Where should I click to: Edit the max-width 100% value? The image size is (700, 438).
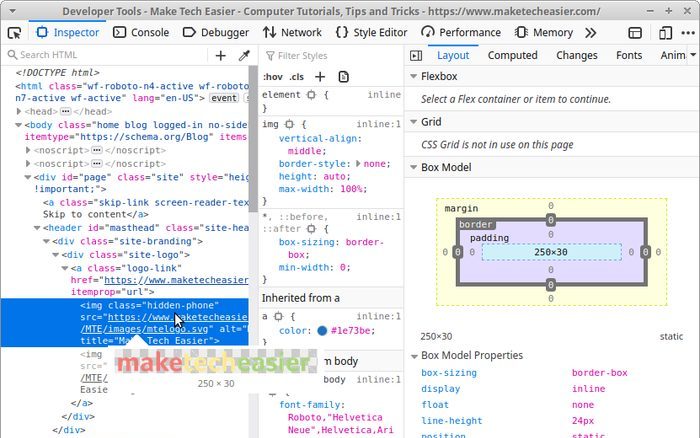point(351,189)
